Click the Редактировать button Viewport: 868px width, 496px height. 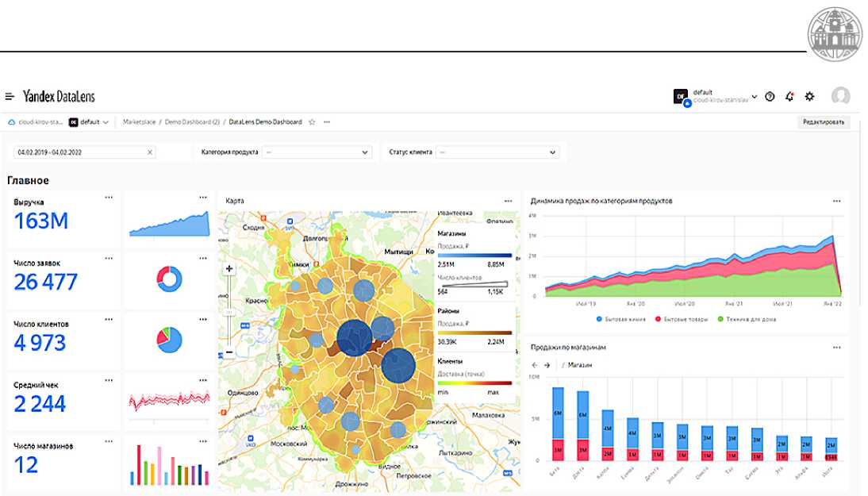tap(824, 122)
